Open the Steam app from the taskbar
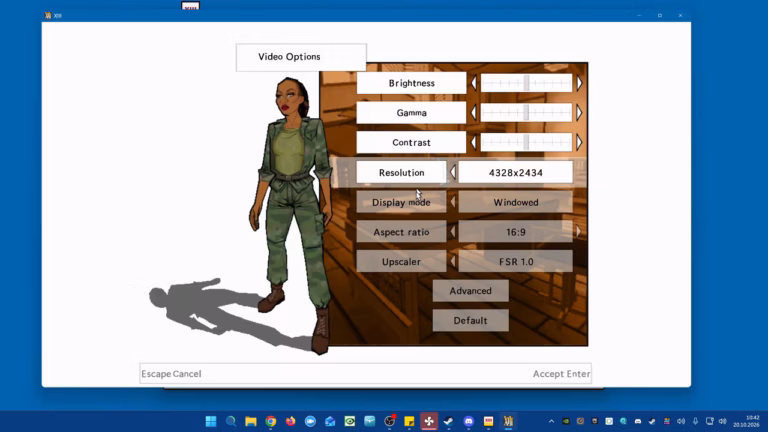Screen dimensions: 768x432 click(448, 421)
